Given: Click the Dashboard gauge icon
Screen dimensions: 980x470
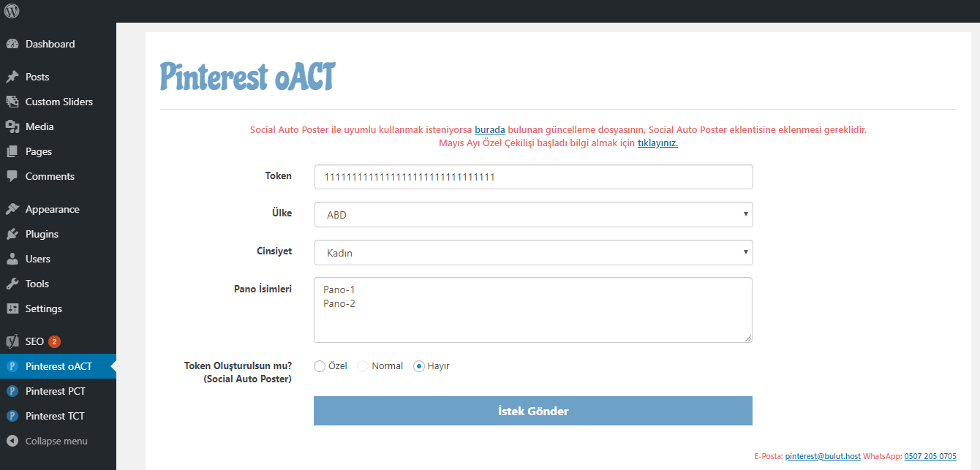Looking at the screenshot, I should tap(12, 44).
